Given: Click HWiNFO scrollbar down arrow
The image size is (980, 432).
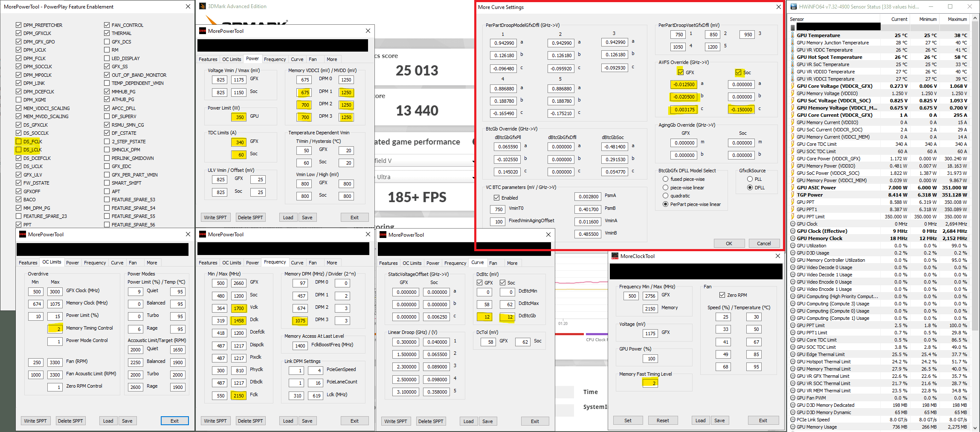Looking at the screenshot, I should (975, 428).
